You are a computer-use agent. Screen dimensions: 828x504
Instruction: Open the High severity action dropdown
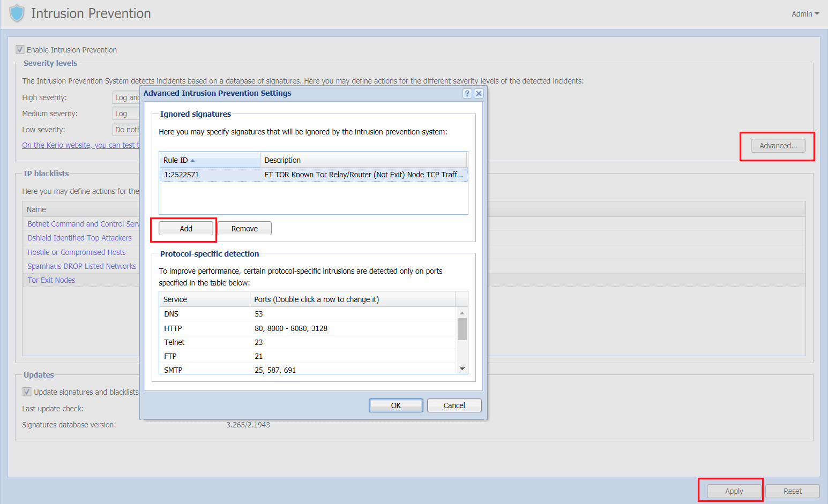coord(126,97)
